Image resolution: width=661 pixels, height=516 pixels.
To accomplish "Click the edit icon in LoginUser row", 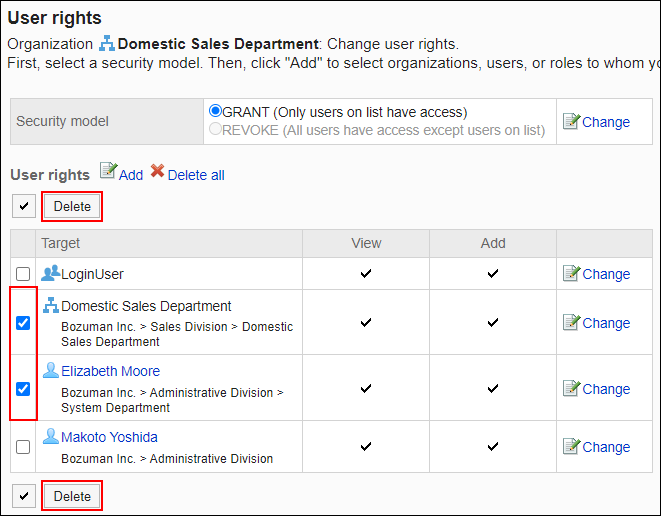I will pos(571,273).
